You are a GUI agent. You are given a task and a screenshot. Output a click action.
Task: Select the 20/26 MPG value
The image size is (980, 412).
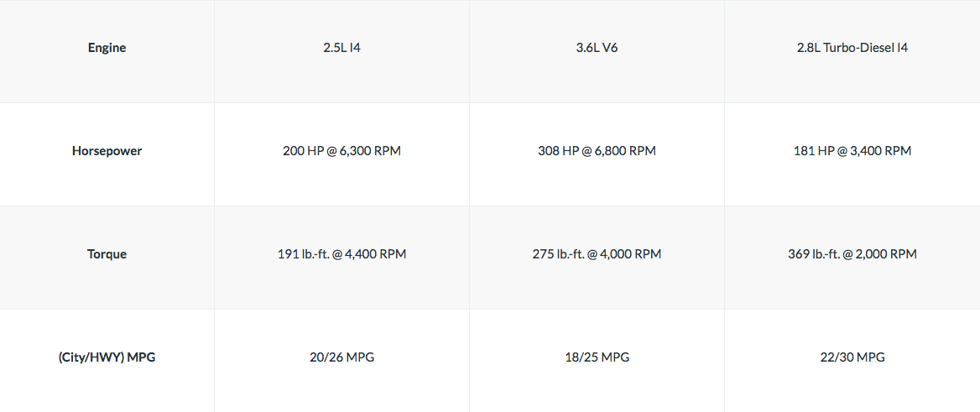(341, 358)
